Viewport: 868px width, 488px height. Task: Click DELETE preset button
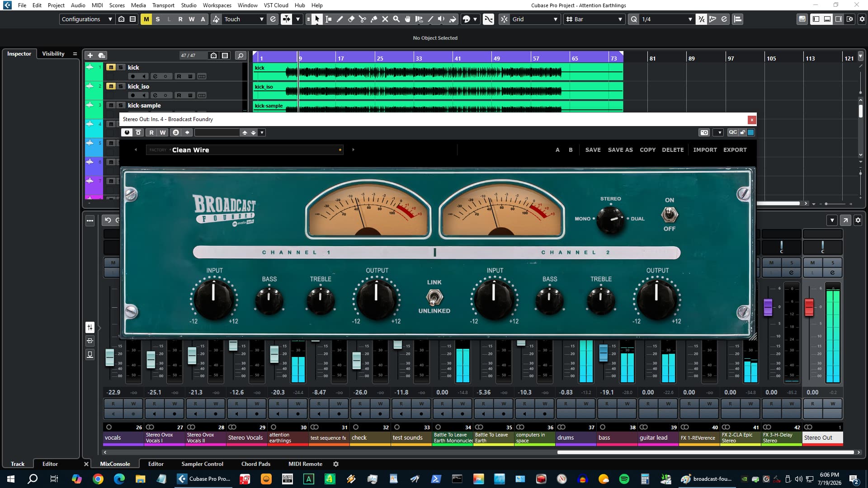[673, 150]
